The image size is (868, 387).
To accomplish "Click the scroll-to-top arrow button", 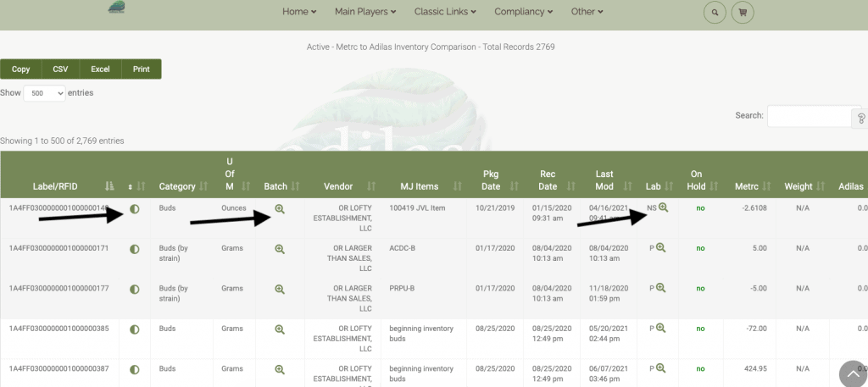I will (853, 374).
